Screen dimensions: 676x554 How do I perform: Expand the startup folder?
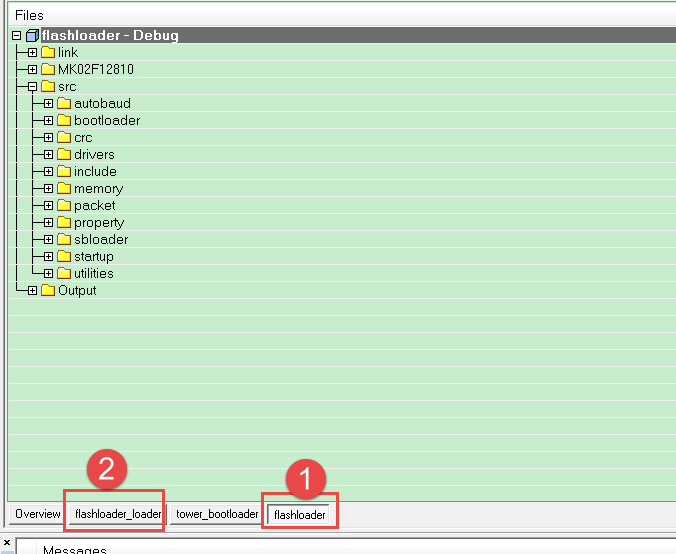point(48,257)
